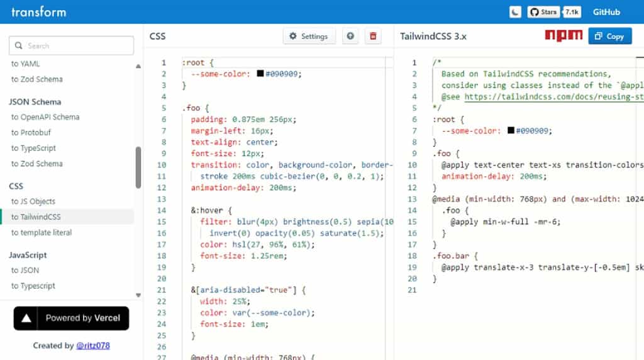644x360 pixels.
Task: Click 'width: 25%;' line
Action: tap(225, 301)
